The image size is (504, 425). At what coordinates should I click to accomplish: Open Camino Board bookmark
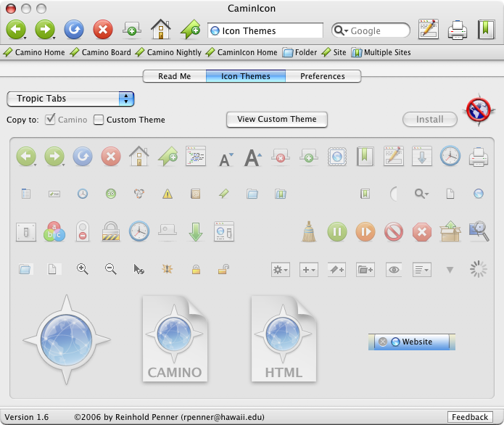(101, 52)
